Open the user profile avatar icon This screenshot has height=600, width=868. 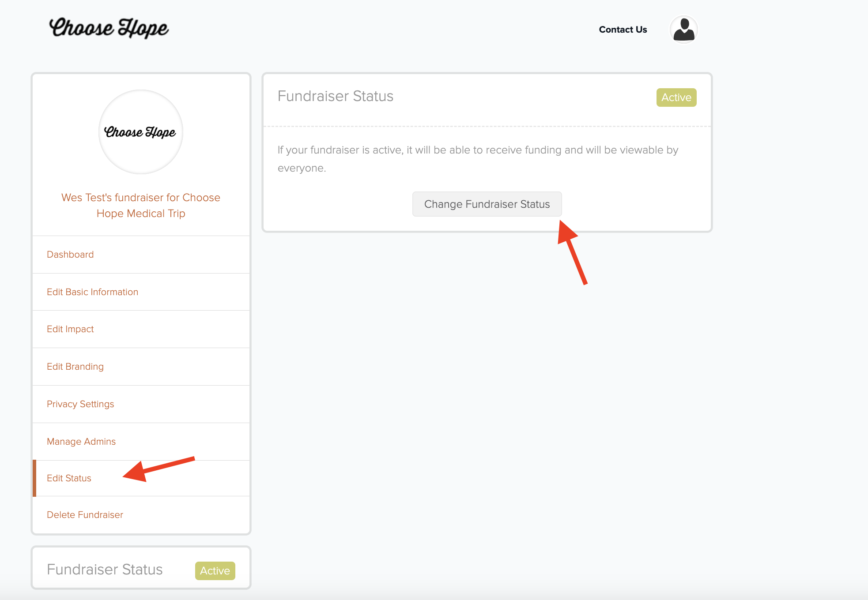(x=683, y=30)
